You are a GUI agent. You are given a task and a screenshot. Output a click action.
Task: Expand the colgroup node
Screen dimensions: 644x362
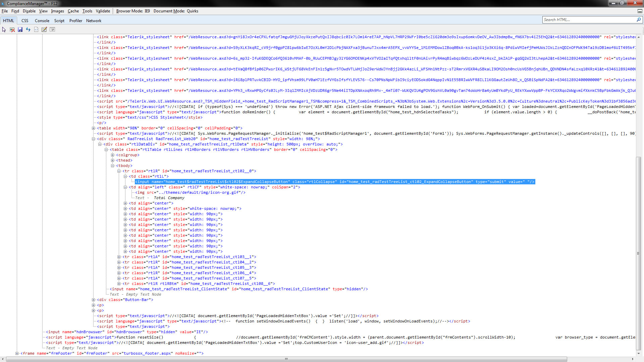113,155
